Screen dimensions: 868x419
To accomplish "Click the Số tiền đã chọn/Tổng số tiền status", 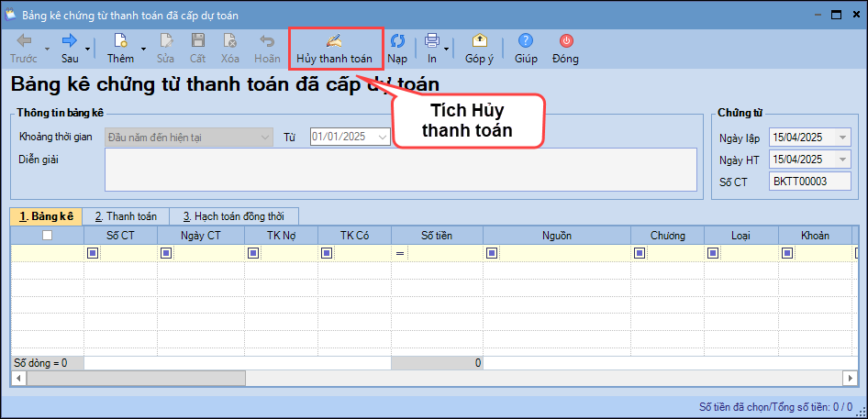I will click(776, 407).
